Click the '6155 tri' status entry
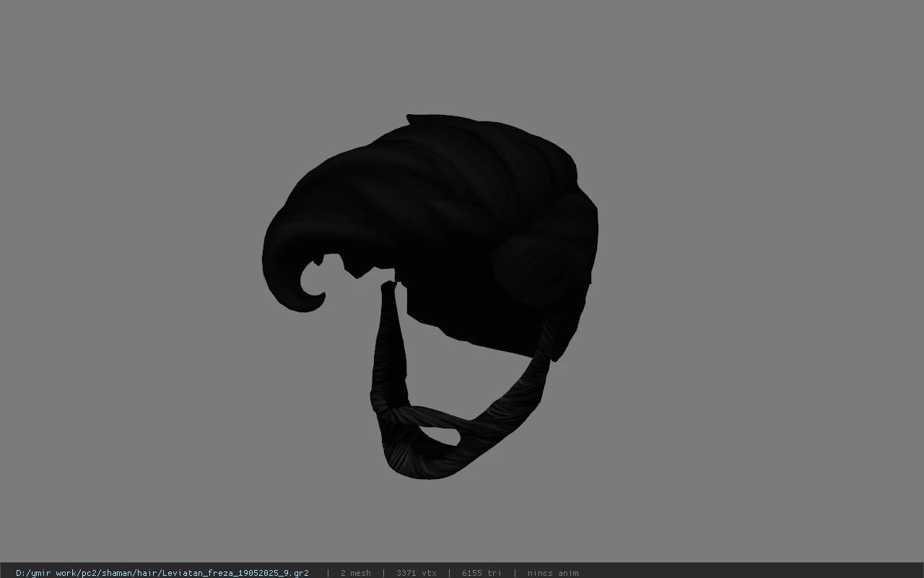 coord(481,573)
